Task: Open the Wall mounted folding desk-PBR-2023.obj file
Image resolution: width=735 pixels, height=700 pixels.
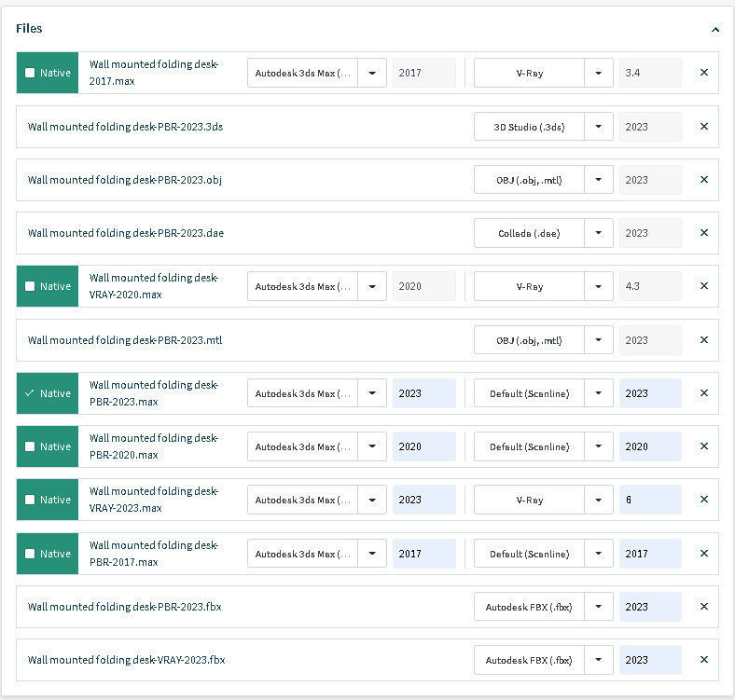Action: [x=124, y=180]
